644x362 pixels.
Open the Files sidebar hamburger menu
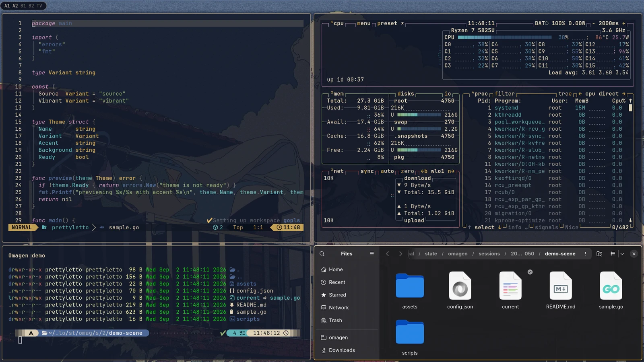coord(372,254)
